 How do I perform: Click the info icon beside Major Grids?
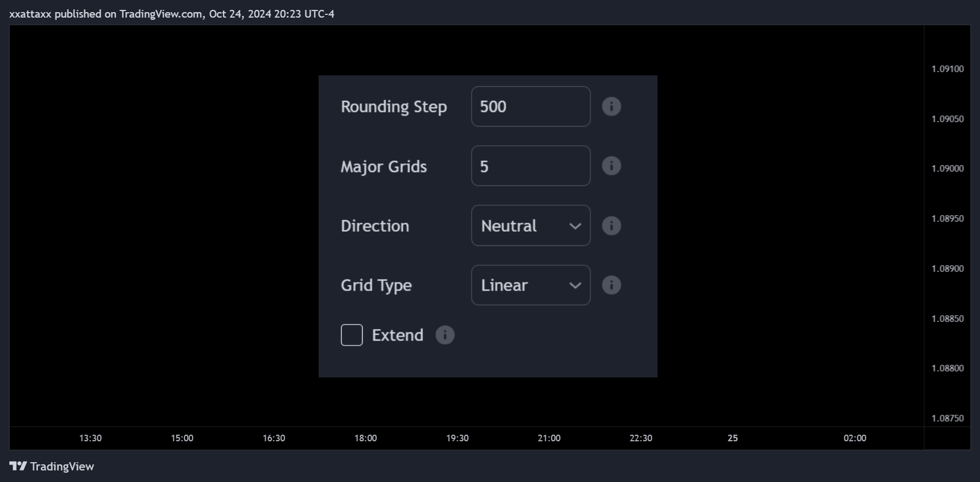(611, 166)
